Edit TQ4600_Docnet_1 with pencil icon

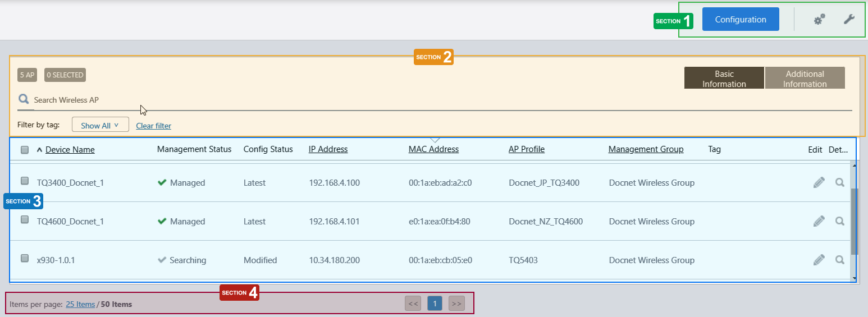(x=819, y=221)
